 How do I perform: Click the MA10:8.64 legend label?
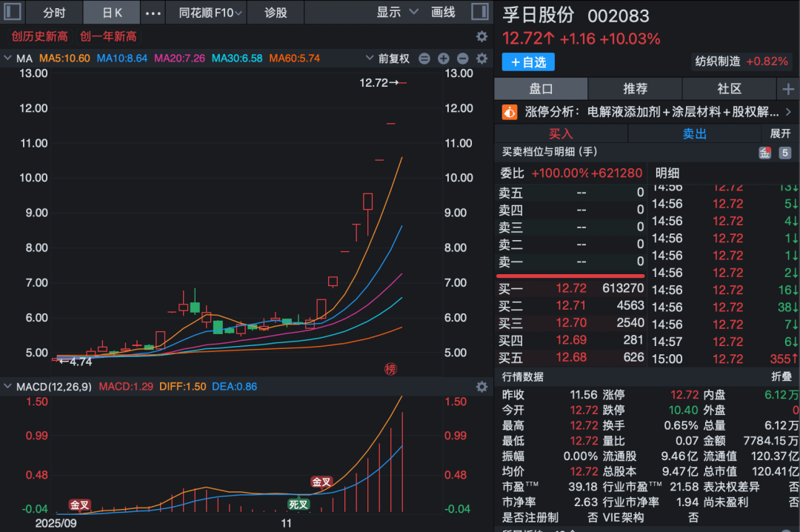click(122, 59)
